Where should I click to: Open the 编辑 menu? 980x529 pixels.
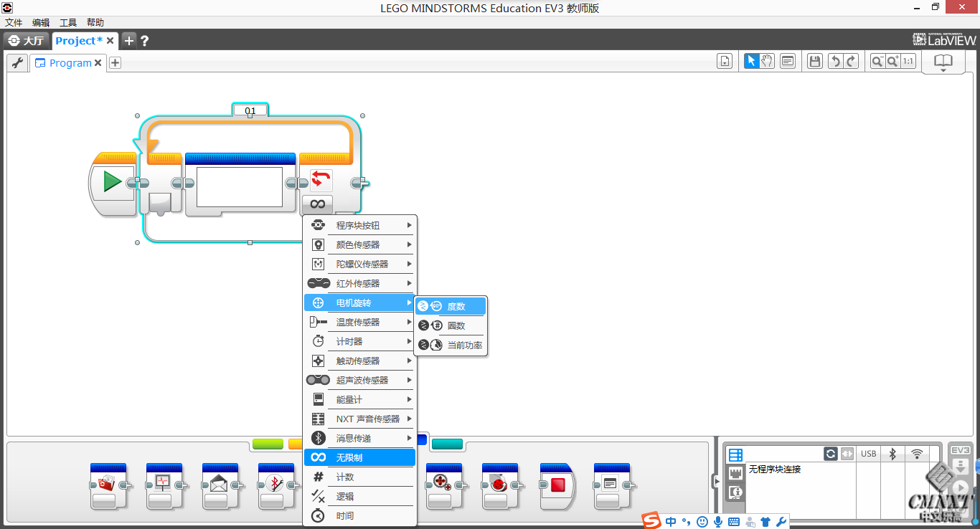coord(41,23)
